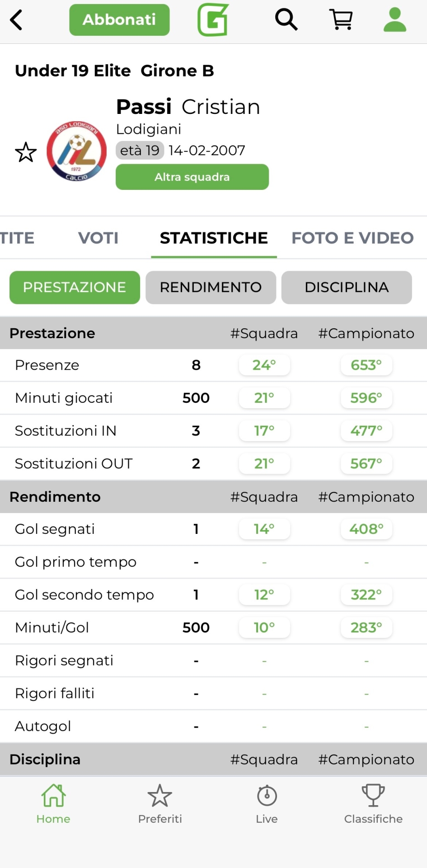The height and width of the screenshot is (868, 427).
Task: Open Classifiche trophy in bottom bar
Action: 373,803
